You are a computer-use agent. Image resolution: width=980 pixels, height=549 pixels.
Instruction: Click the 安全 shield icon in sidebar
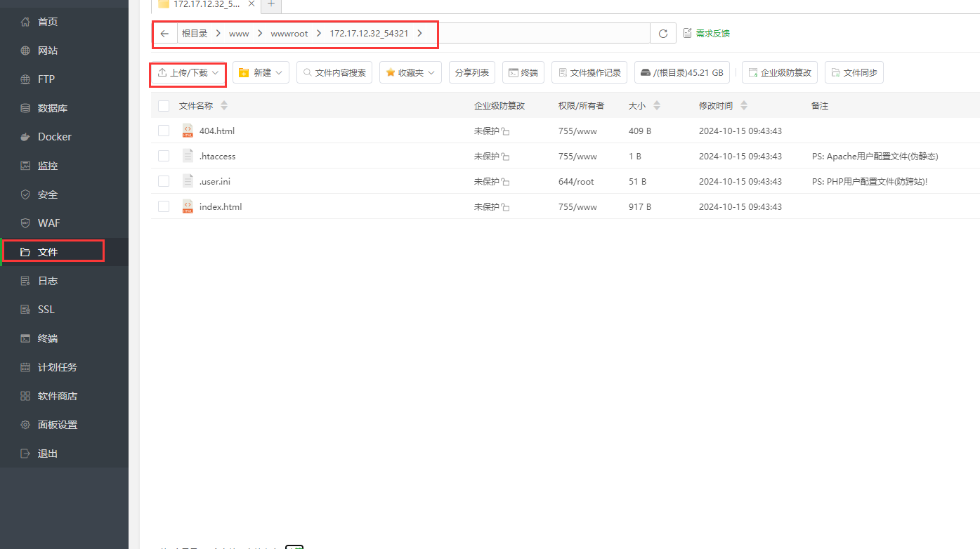[x=26, y=194]
